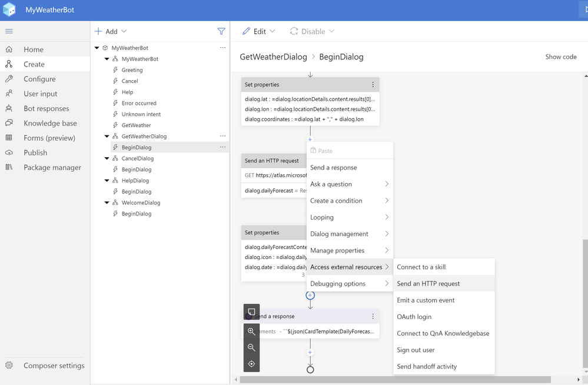The width and height of the screenshot is (588, 385).
Task: Expand Manage properties submenu
Action: click(x=350, y=250)
